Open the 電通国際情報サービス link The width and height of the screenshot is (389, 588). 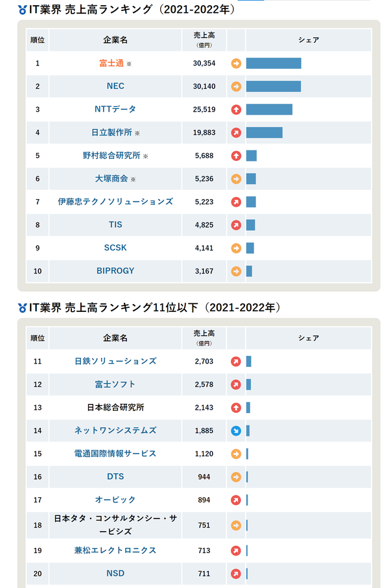[x=115, y=454]
